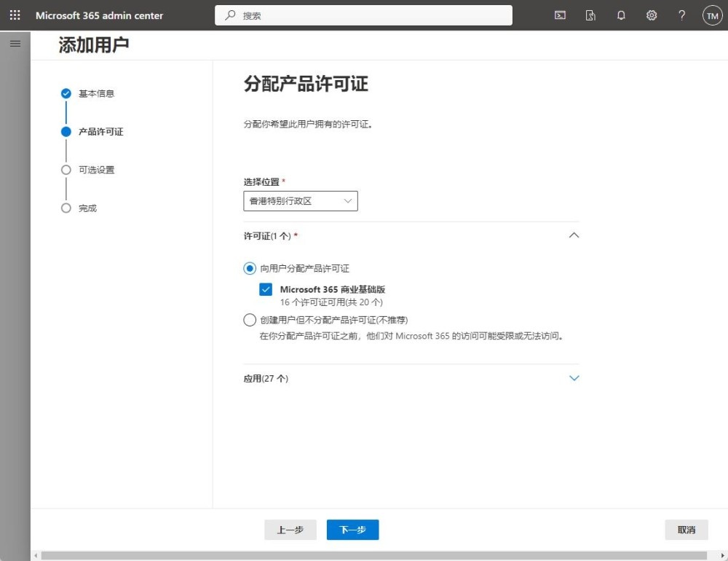
Task: Select 创建用户但不分配产品许可证 radio option
Action: (x=250, y=320)
